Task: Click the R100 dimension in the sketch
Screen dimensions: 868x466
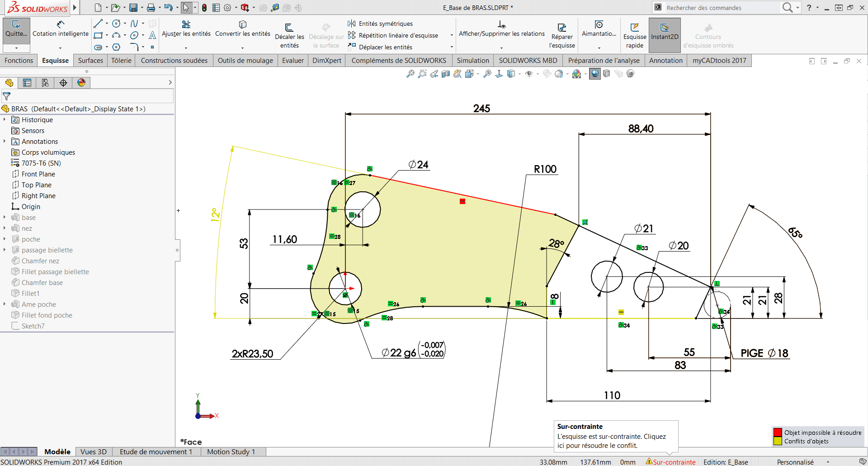Action: [545, 169]
